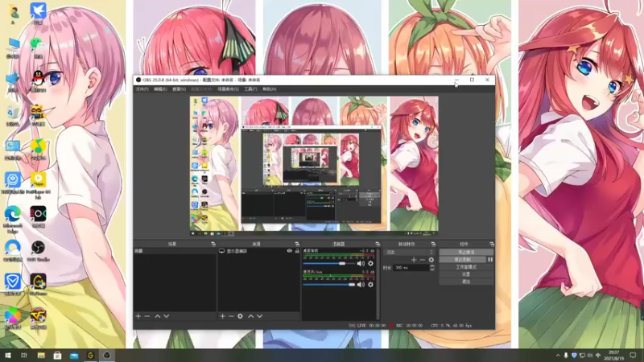This screenshot has height=362, width=644.
Task: Mute the desktop audio speaker icon
Action: pos(361,264)
